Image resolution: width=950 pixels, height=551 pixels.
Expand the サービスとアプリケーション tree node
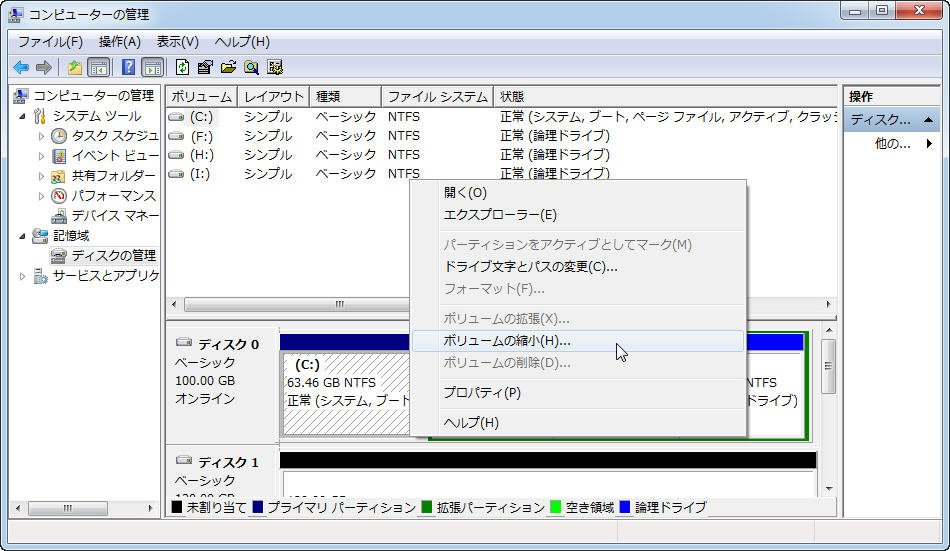[22, 276]
